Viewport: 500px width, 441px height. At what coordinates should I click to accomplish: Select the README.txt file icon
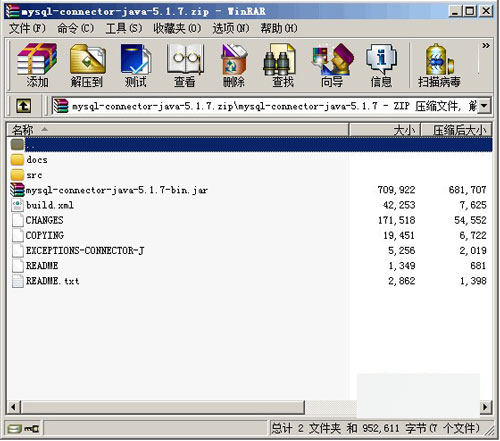pos(17,281)
